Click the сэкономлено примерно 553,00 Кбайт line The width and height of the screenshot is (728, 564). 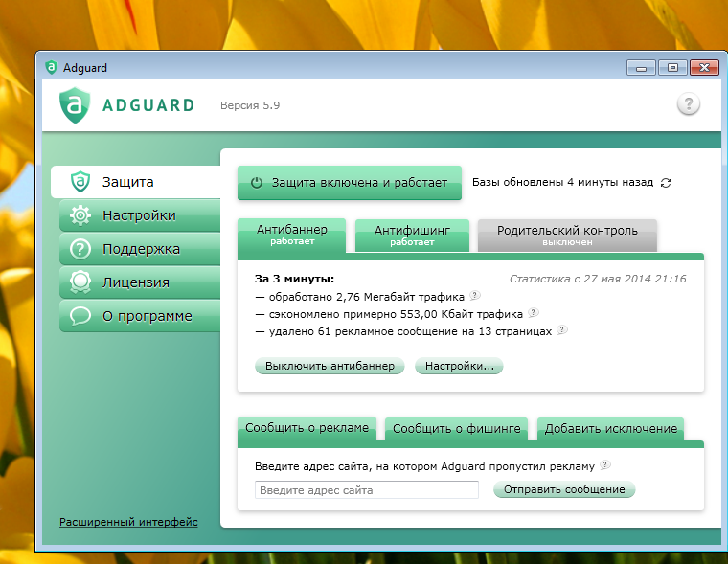pyautogui.click(x=389, y=314)
